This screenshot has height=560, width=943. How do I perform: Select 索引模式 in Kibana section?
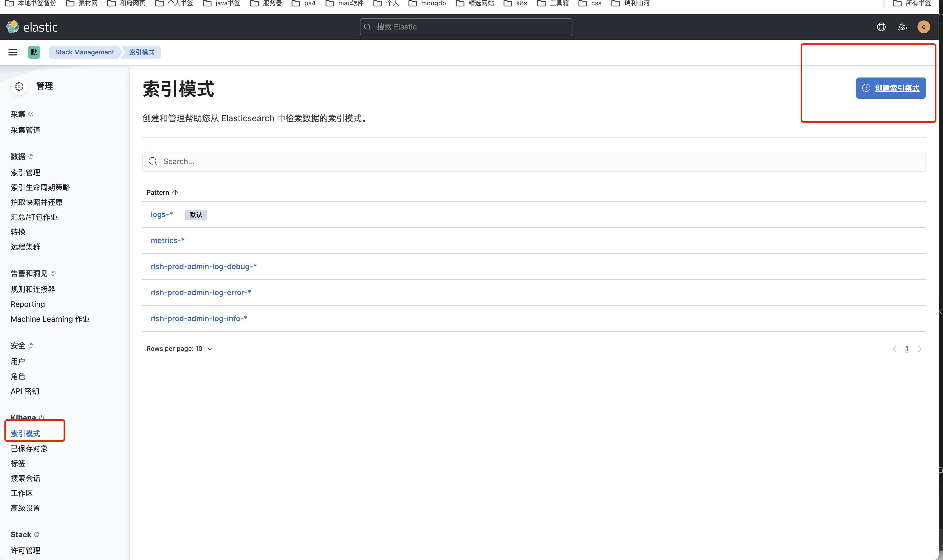coord(25,434)
